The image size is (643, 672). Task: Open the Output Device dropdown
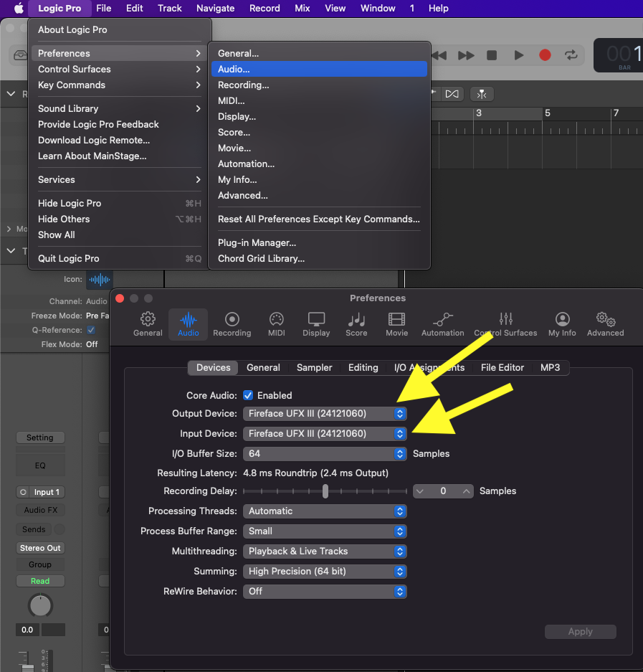(325, 414)
